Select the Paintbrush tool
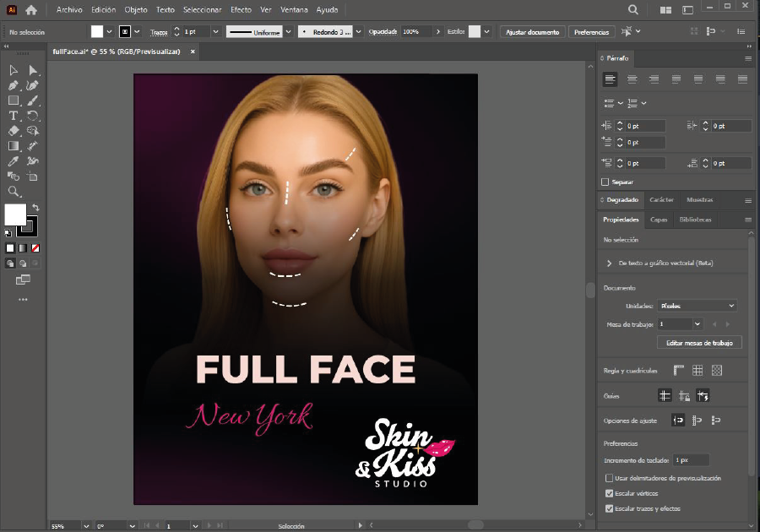This screenshot has width=760, height=532. [x=33, y=100]
